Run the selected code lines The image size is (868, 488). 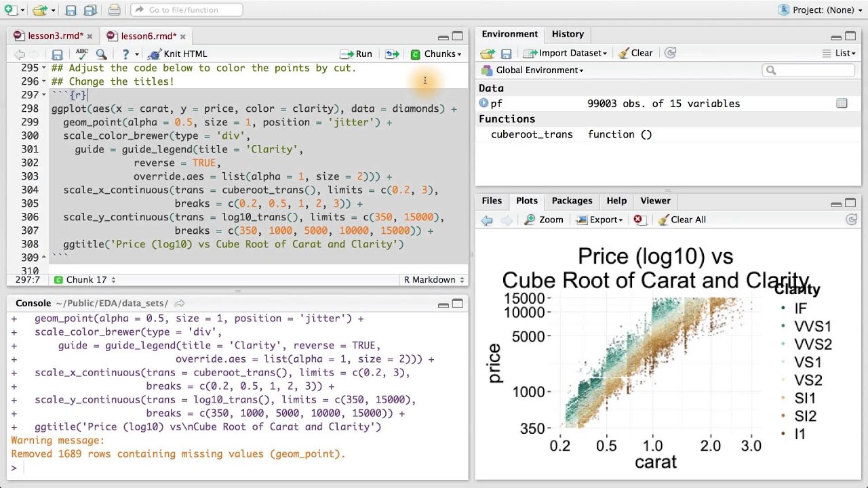[x=356, y=54]
